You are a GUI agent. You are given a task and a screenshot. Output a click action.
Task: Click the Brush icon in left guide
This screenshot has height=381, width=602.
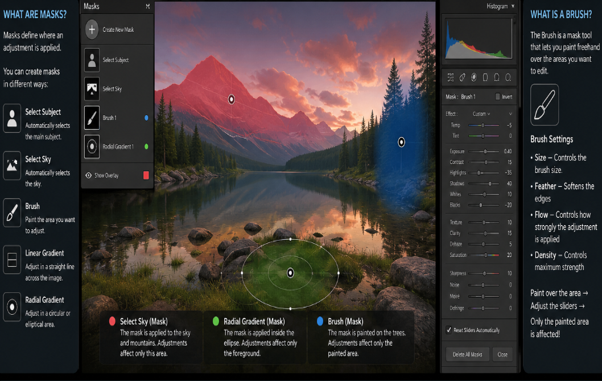click(x=12, y=212)
